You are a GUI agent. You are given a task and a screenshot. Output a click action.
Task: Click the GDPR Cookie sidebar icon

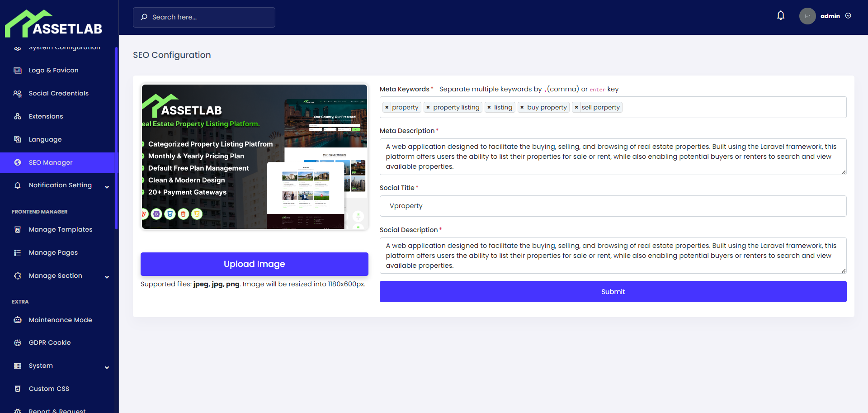point(17,342)
